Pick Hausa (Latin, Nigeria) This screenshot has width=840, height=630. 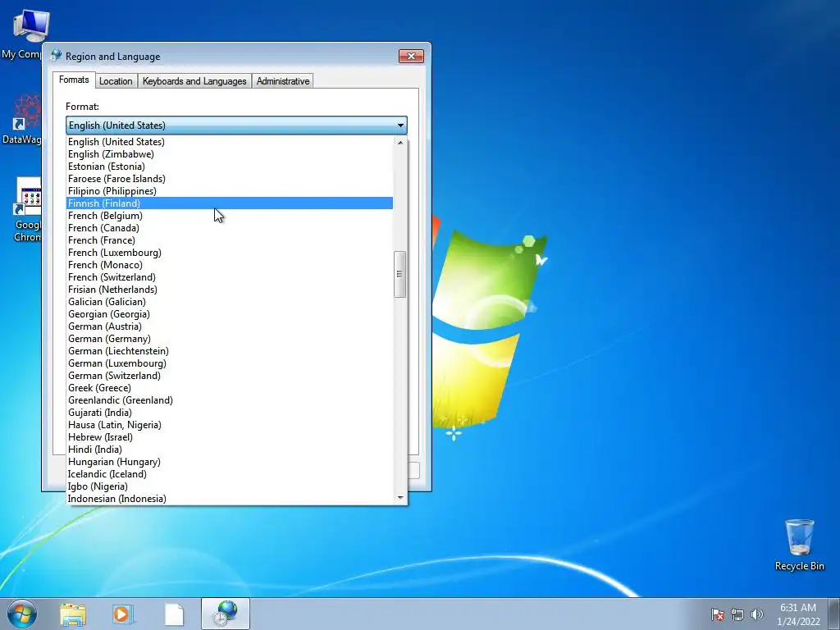point(230,426)
